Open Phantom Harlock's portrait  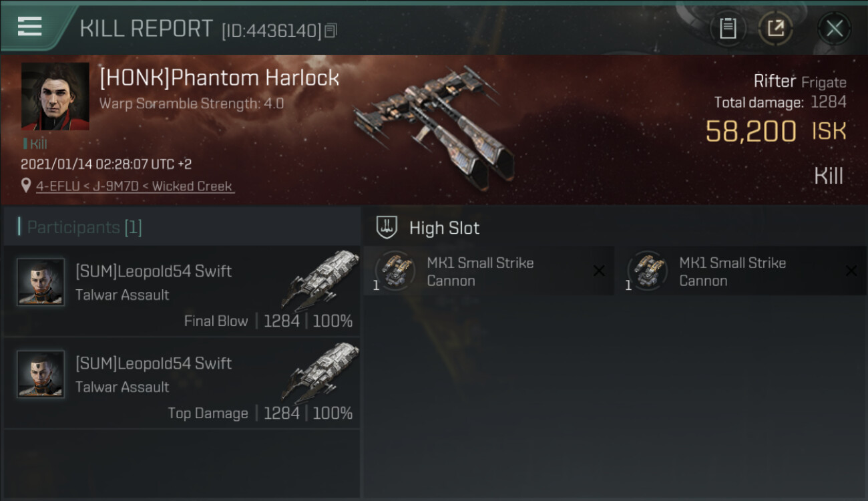click(x=55, y=96)
